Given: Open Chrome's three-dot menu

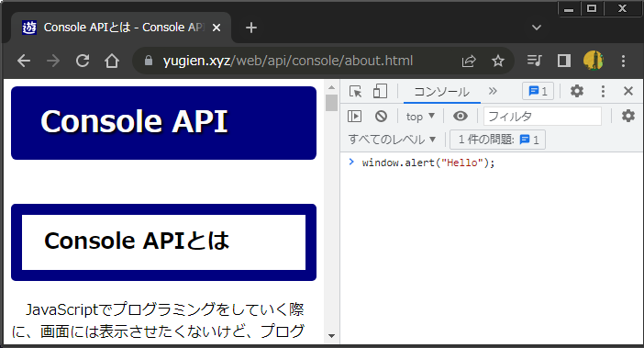Looking at the screenshot, I should [624, 61].
